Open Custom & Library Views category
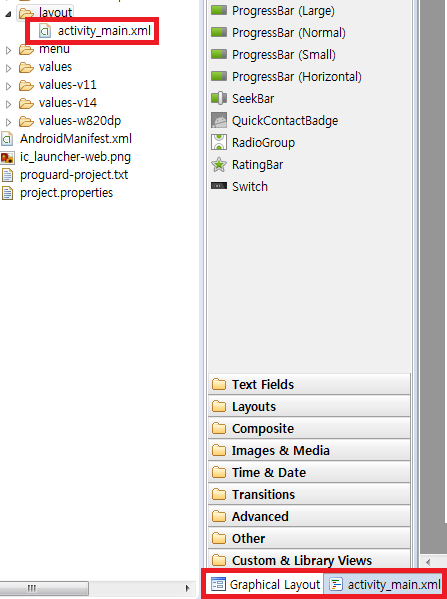 [x=309, y=560]
